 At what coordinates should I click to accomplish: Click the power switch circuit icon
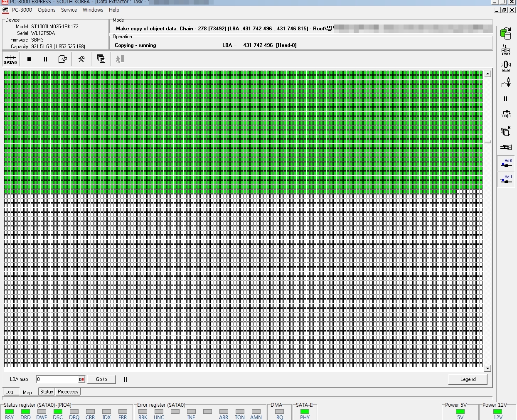coord(505,83)
